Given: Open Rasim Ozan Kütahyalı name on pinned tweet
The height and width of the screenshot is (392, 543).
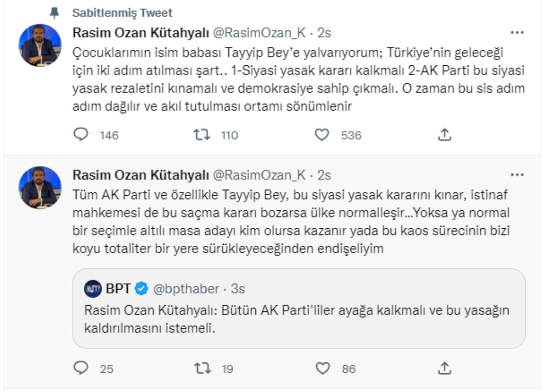Looking at the screenshot, I should point(140,33).
